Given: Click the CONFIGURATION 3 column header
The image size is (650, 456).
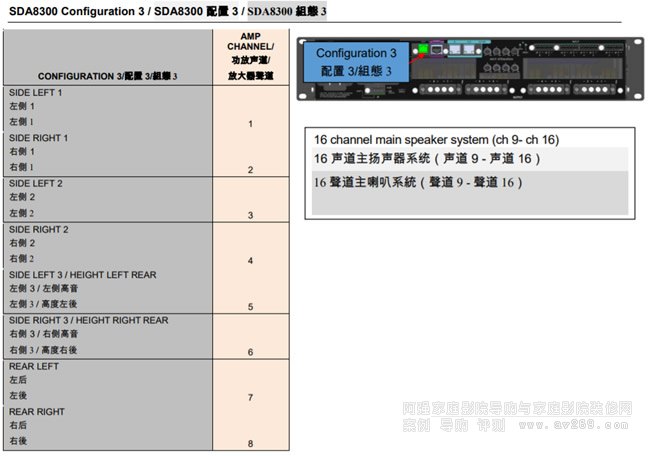Looking at the screenshot, I should pyautogui.click(x=107, y=76).
